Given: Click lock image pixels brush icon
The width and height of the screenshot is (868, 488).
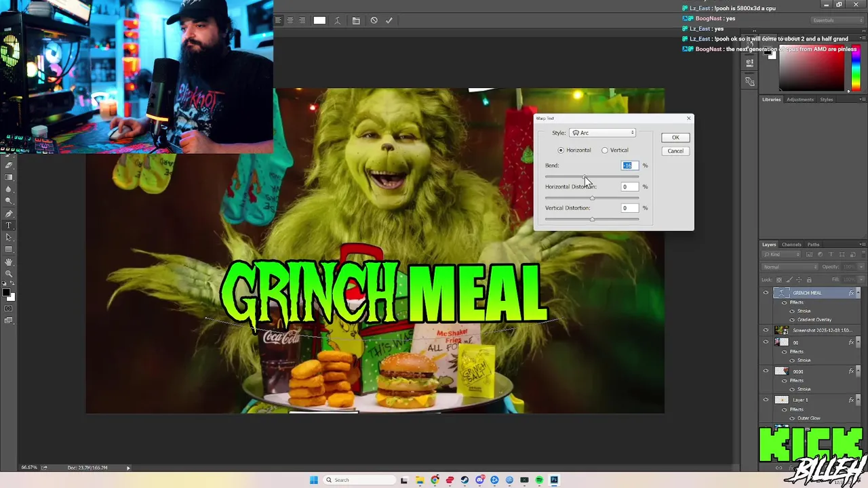Looking at the screenshot, I should 789,280.
